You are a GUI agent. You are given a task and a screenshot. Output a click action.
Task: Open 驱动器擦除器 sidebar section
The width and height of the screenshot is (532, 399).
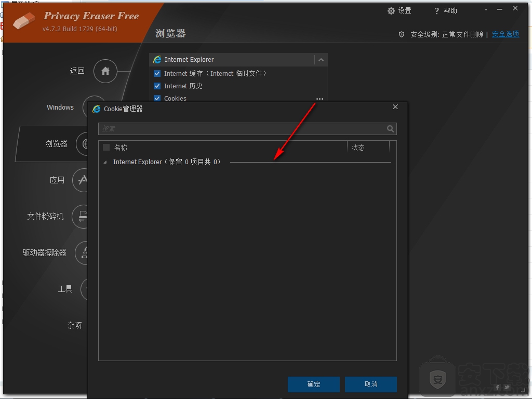click(45, 253)
